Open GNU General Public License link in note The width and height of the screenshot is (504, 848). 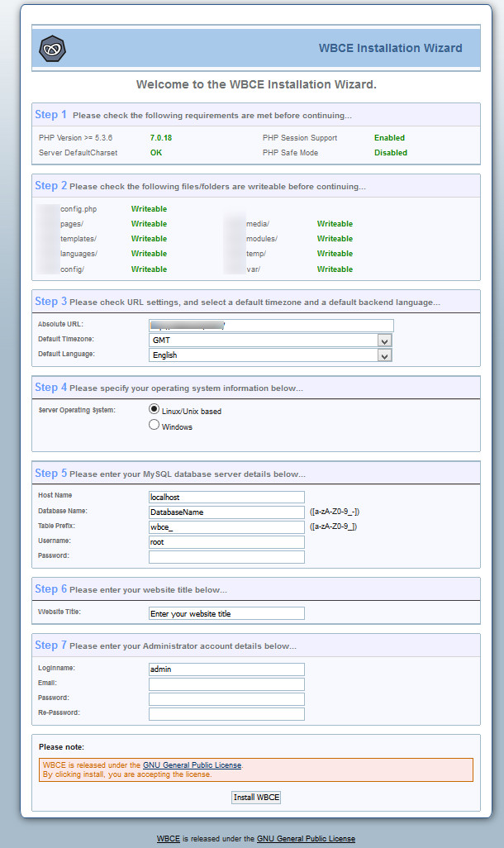192,765
